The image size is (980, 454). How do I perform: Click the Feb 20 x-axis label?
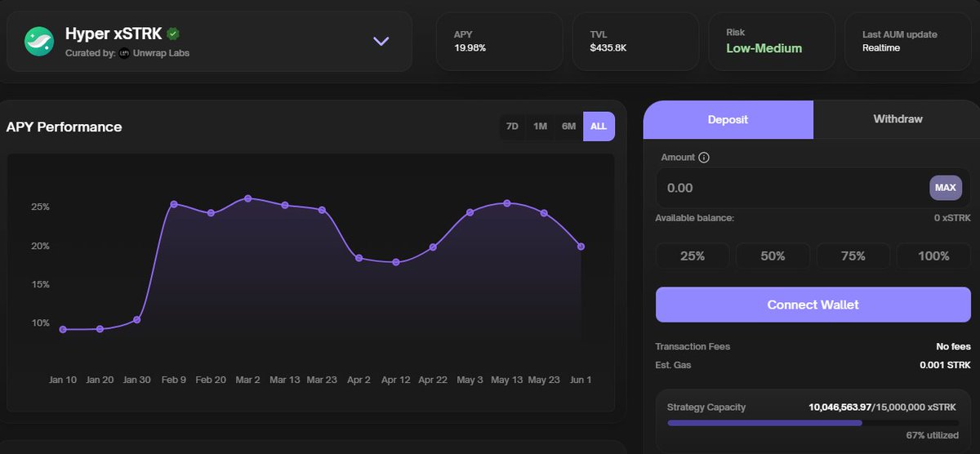(211, 380)
